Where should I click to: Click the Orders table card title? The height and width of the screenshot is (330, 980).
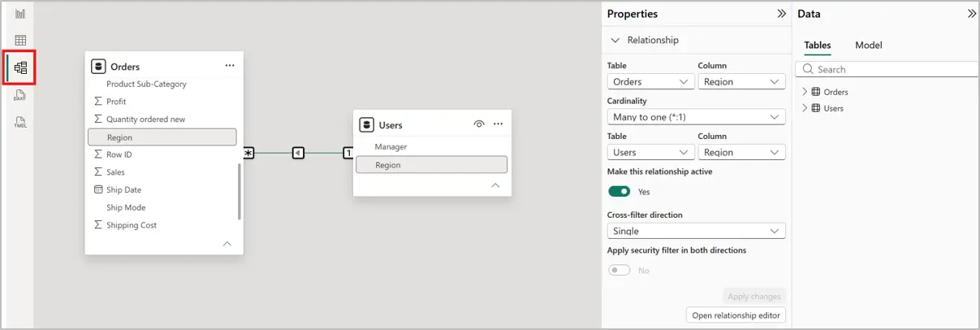[125, 67]
